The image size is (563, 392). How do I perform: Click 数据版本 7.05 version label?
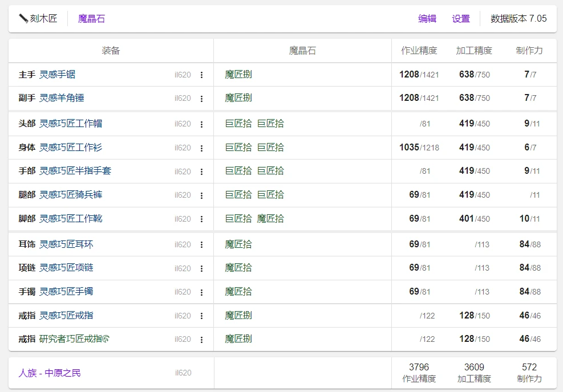click(519, 19)
